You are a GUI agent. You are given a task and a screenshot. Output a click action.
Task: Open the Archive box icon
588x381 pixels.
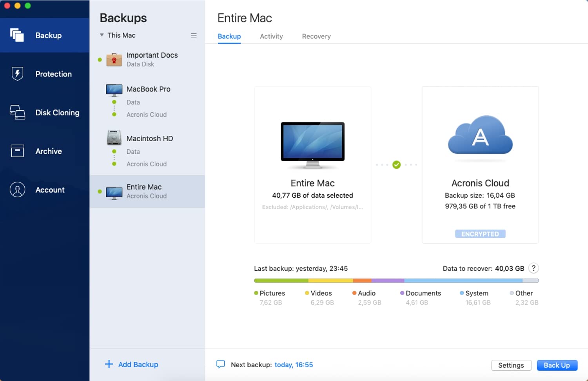click(17, 151)
